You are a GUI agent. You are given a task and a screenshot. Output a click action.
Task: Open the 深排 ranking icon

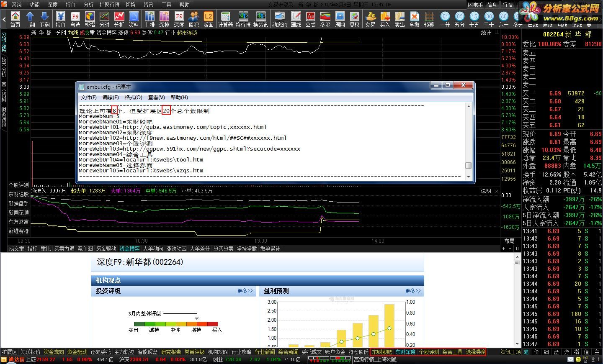coord(165,19)
